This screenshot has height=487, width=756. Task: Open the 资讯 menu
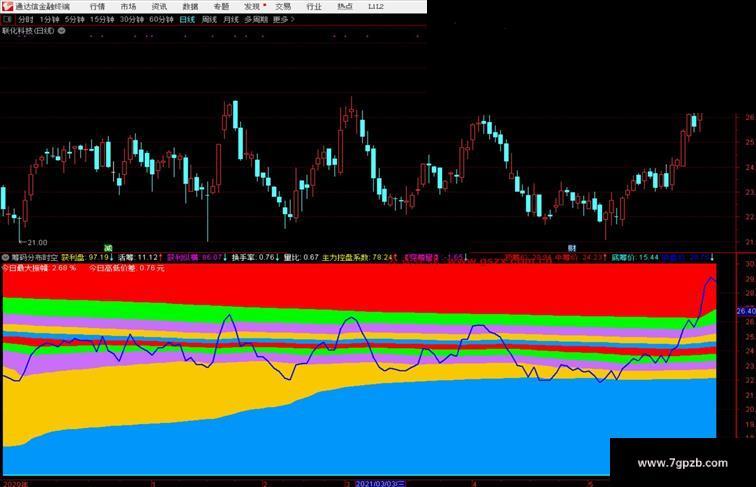159,7
